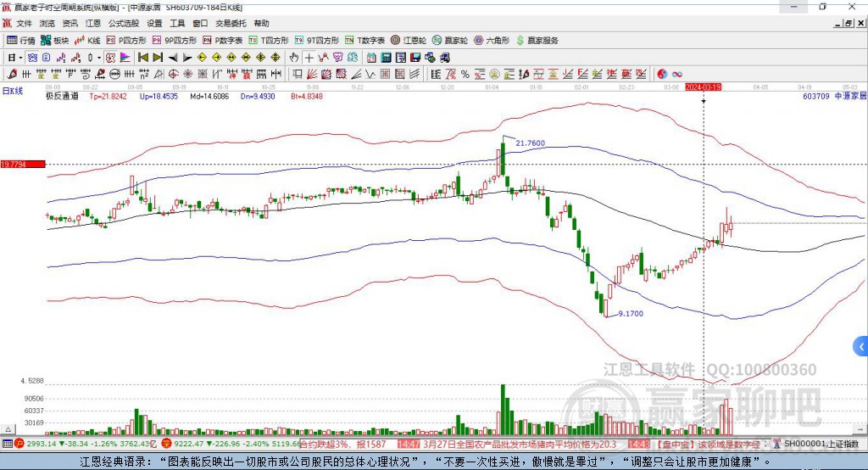Image resolution: width=868 pixels, height=470 pixels.
Task: Click the 3月27日全国农产品 news ticker headline
Action: pyautogui.click(x=520, y=444)
